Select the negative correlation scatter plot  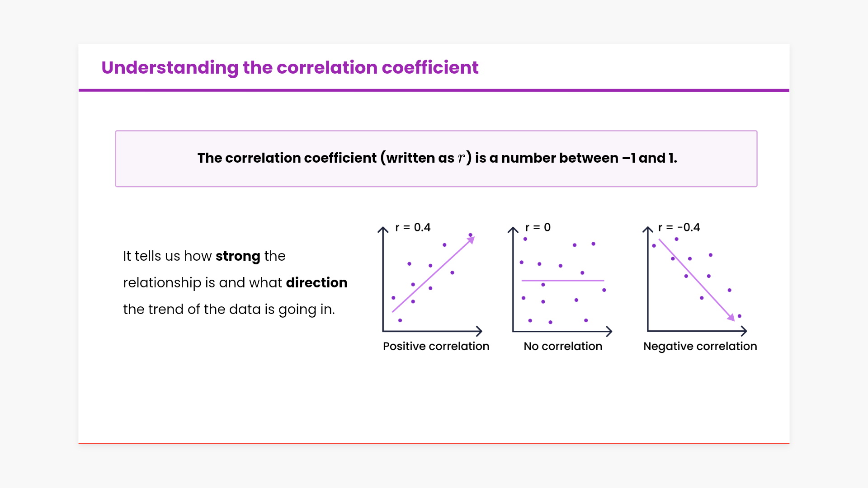coord(696,280)
